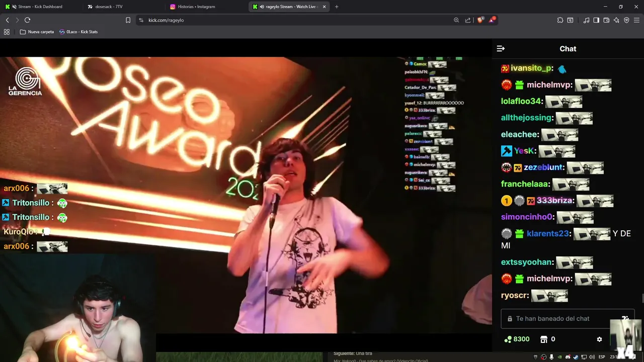644x362 pixels.
Task: Click the gold number 1 badge beside 333briza
Action: tap(506, 201)
